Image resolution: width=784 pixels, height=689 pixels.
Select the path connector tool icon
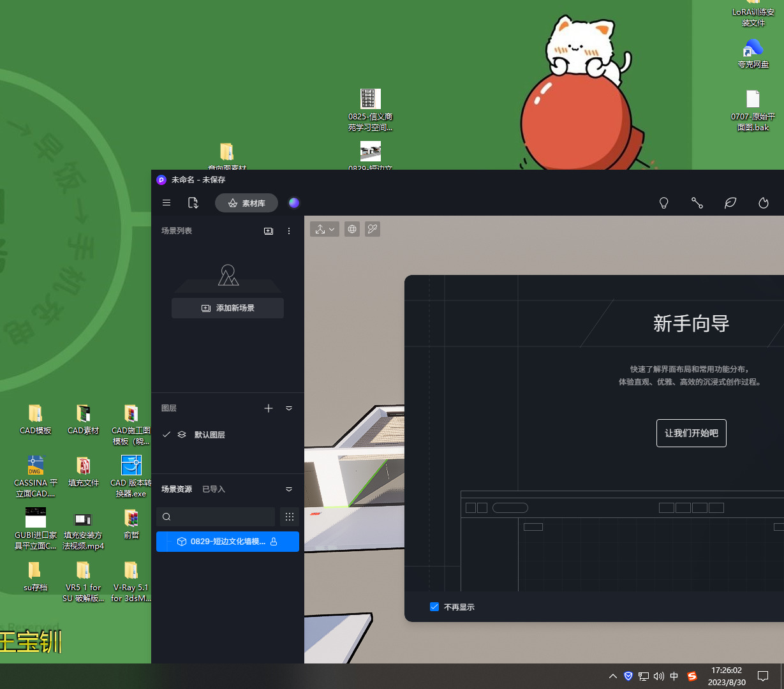pos(697,203)
